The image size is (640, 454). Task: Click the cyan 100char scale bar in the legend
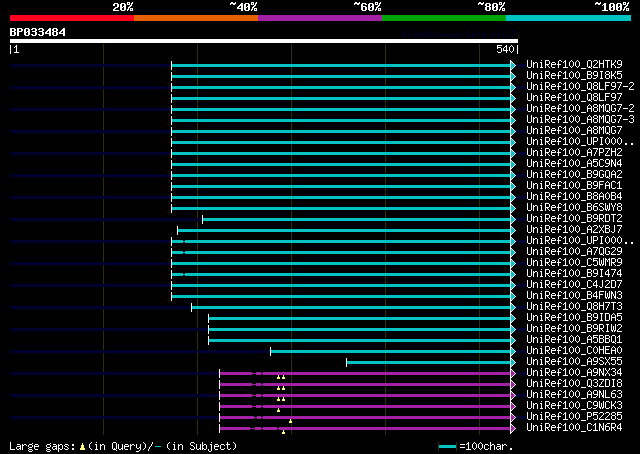pos(447,447)
